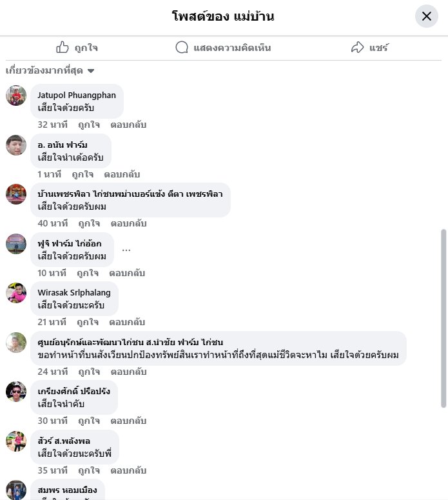Click the speech bubble comment icon
448x500 pixels.
click(182, 47)
